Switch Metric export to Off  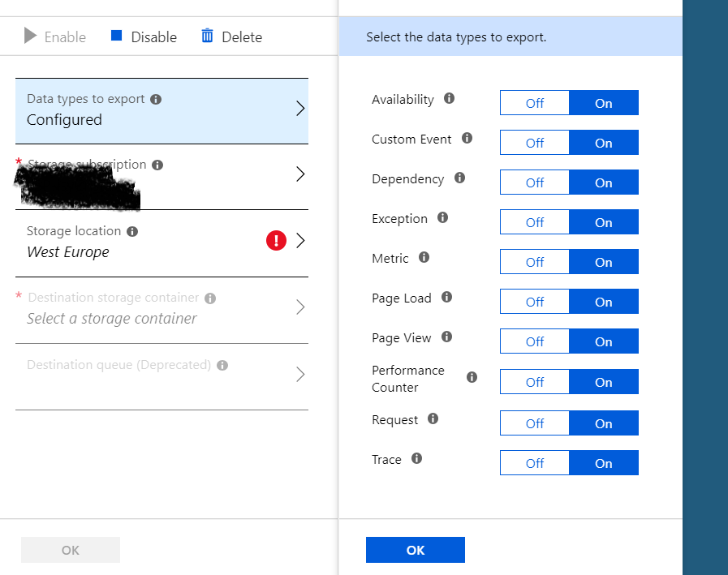point(534,262)
